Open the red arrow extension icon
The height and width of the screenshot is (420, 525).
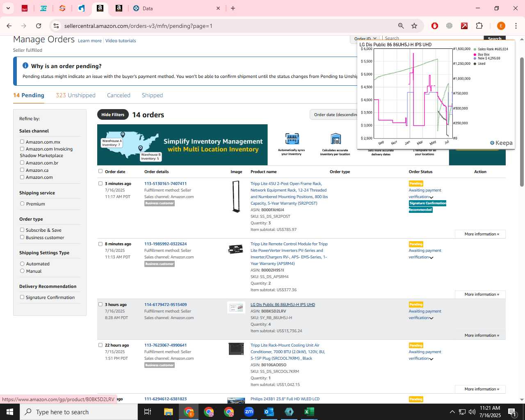coord(464,26)
